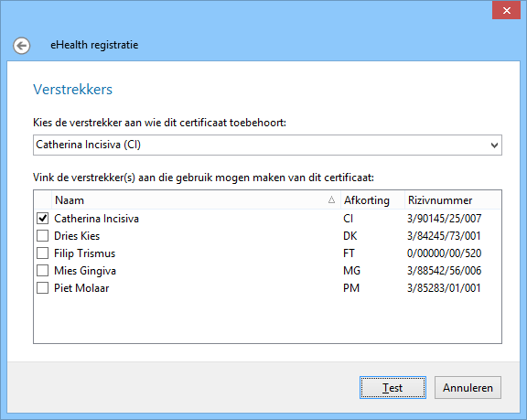Image resolution: width=527 pixels, height=420 pixels.
Task: Check the Mies Gingiva checkbox
Action: point(42,271)
